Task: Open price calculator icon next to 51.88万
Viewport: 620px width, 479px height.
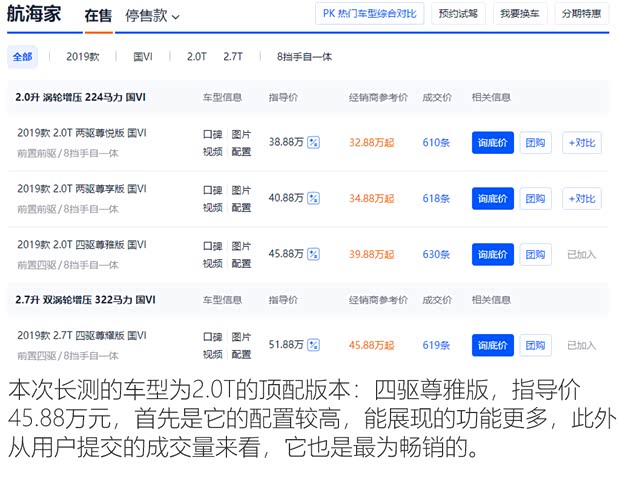Action: point(314,345)
